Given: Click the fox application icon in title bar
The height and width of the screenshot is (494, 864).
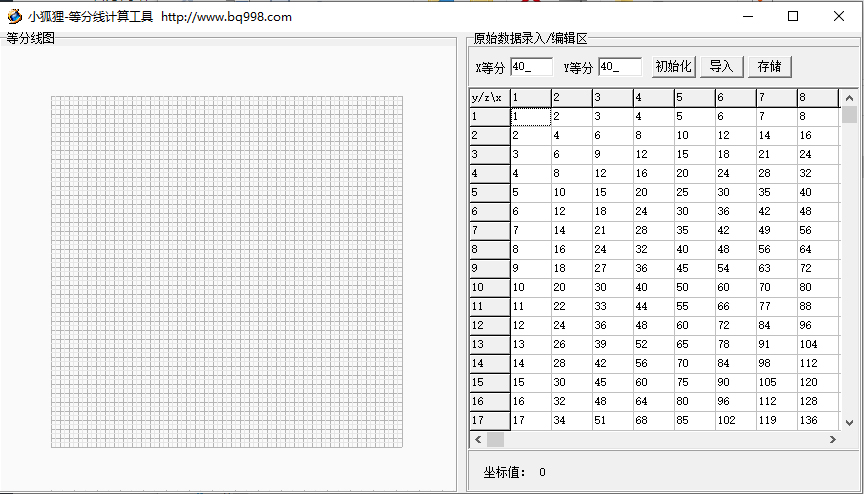Looking at the screenshot, I should 14,17.
